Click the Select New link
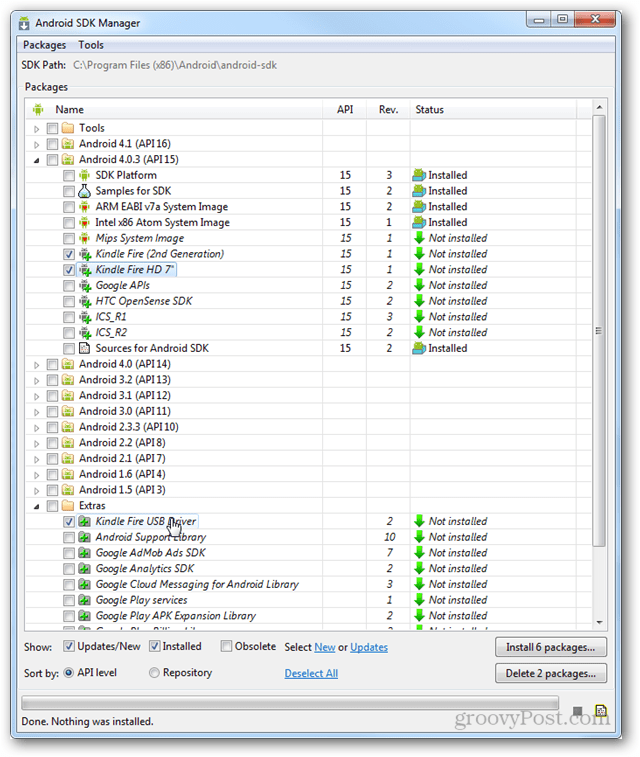This screenshot has width=640, height=757. pyautogui.click(x=325, y=647)
